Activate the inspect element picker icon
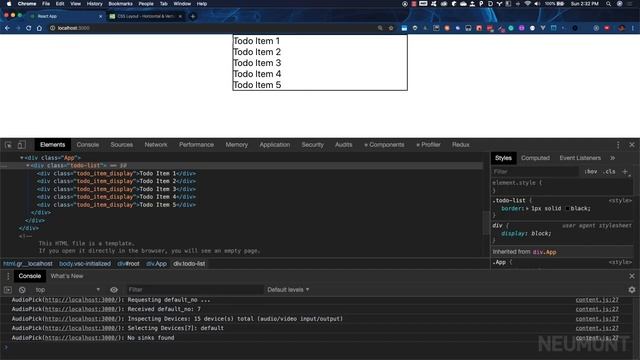640x360 pixels. tap(8, 145)
